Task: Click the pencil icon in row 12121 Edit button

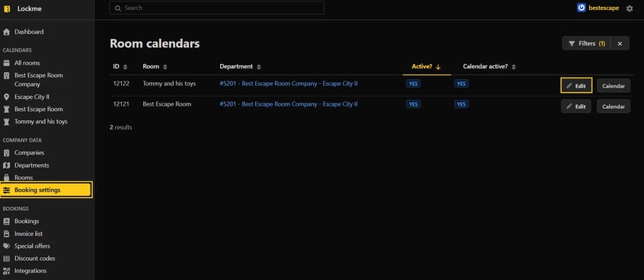Action: coord(569,107)
